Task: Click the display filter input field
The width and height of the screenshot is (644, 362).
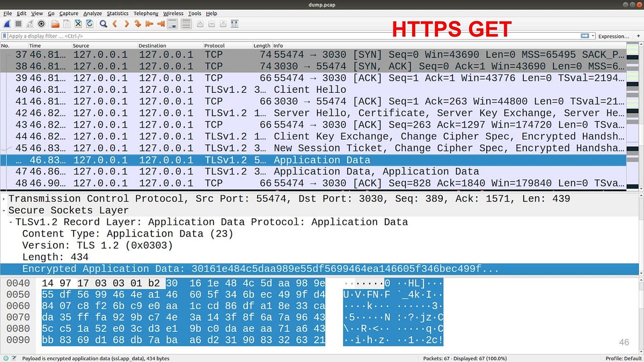Action: [x=292, y=36]
